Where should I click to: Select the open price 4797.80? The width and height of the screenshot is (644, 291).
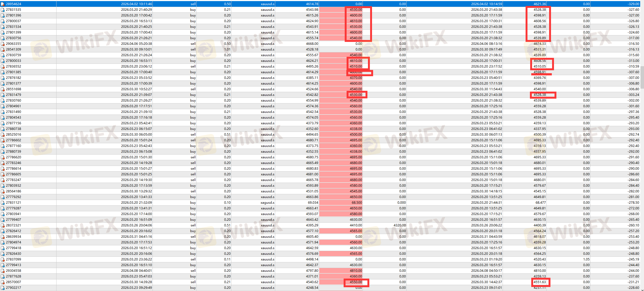click(x=312, y=271)
